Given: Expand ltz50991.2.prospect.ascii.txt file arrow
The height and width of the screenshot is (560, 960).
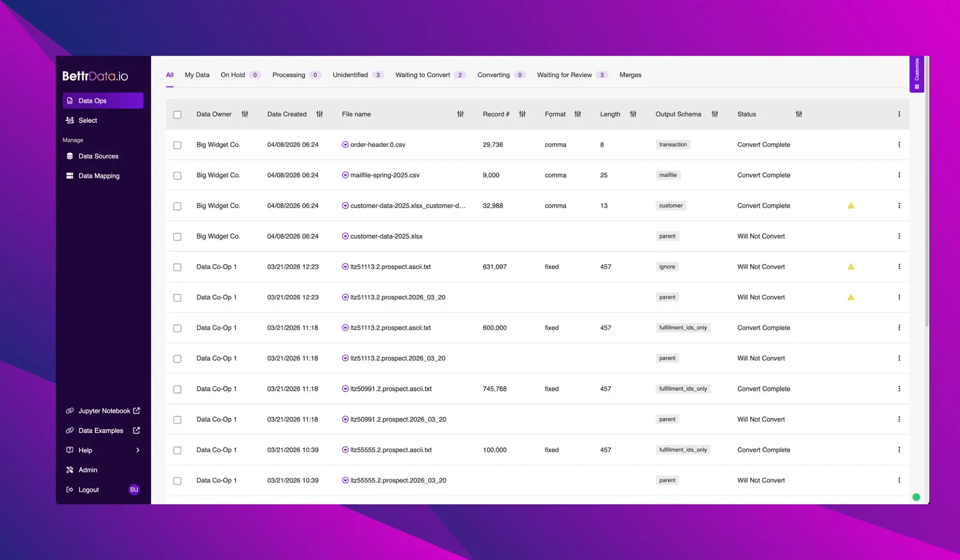Looking at the screenshot, I should (x=345, y=389).
